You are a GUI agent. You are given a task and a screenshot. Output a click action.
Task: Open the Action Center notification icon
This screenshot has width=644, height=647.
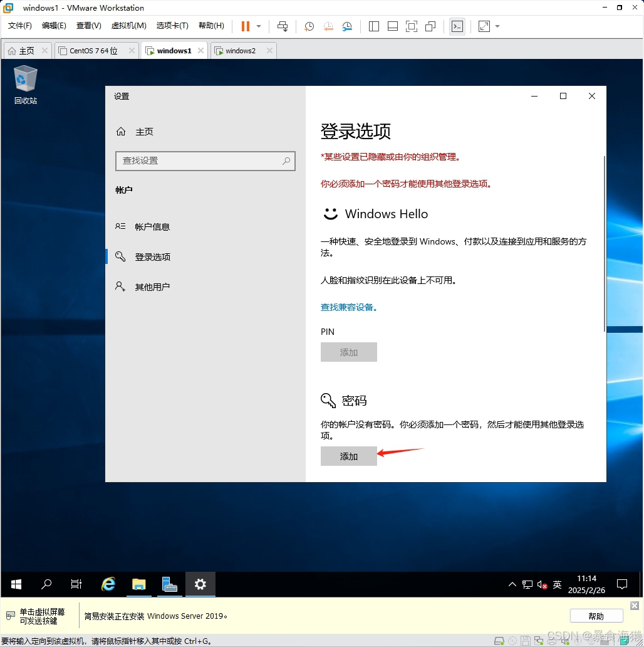[621, 584]
